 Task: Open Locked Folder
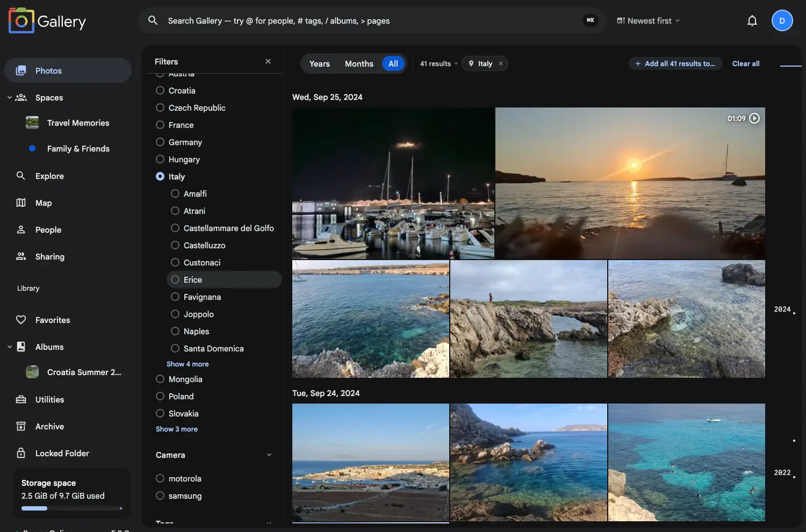(x=62, y=453)
